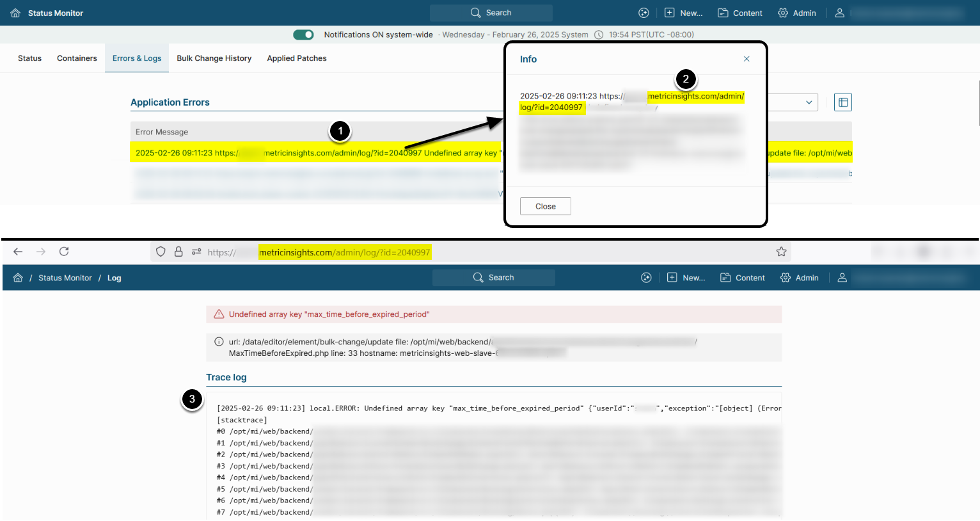Viewport: 980px width, 521px height.
Task: Open the Admin menu in top Status Monitor bar
Action: click(797, 13)
